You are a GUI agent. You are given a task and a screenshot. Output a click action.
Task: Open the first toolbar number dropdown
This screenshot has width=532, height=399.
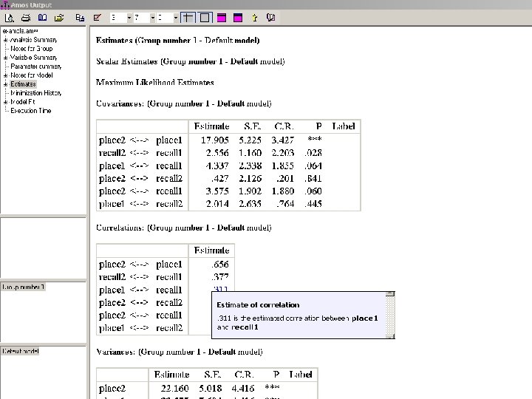[129, 18]
